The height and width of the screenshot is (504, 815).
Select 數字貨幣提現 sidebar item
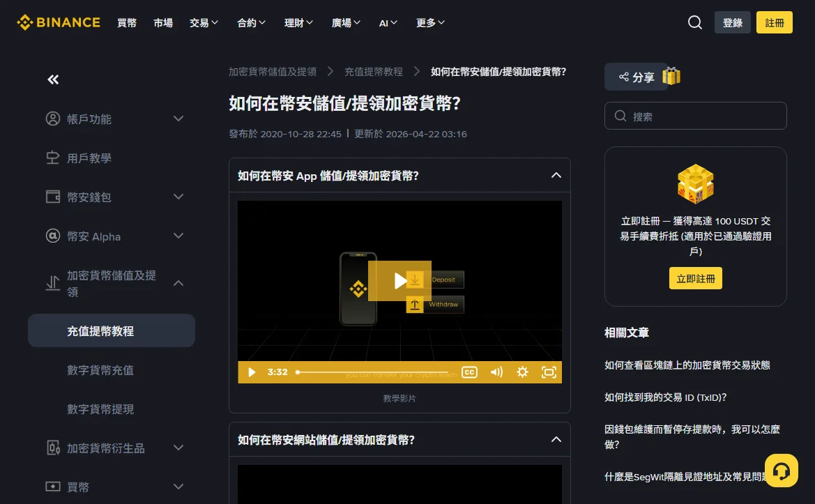coord(100,409)
